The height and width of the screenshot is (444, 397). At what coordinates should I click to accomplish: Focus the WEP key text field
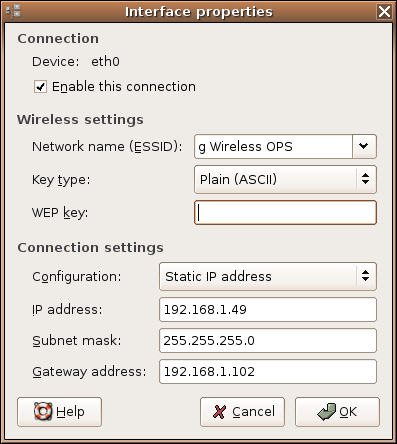pos(285,213)
